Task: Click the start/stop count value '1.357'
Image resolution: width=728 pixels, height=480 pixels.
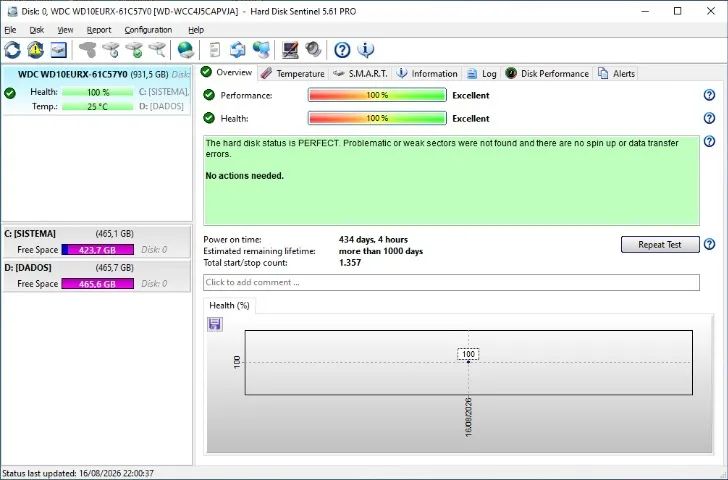Action: (350, 263)
